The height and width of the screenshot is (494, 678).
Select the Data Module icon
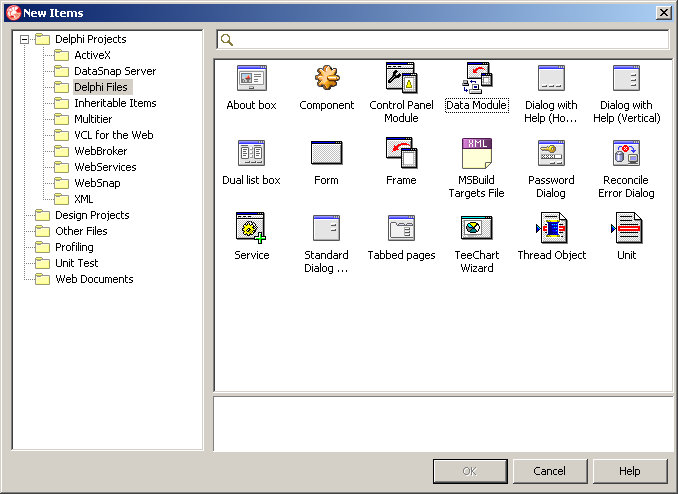(477, 78)
